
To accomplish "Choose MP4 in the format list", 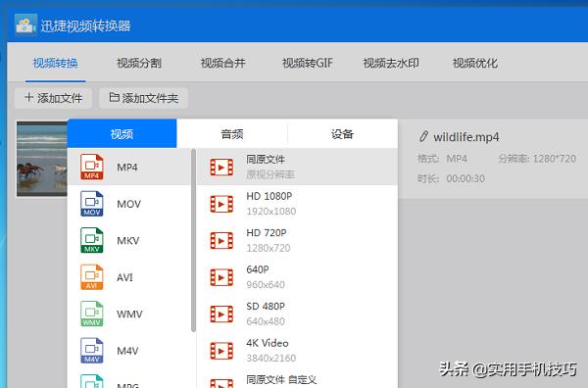I will tap(129, 167).
